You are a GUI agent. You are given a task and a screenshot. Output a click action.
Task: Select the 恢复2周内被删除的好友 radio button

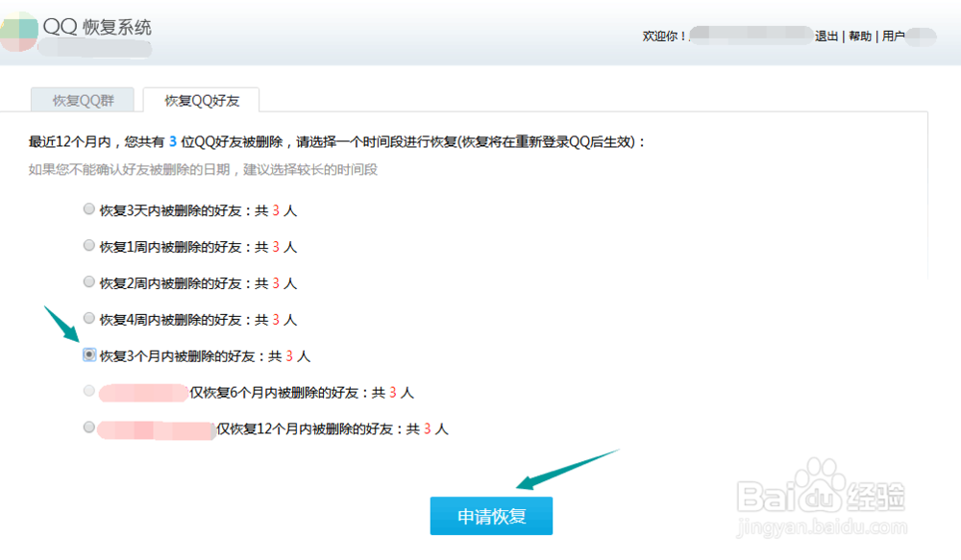pyautogui.click(x=88, y=281)
